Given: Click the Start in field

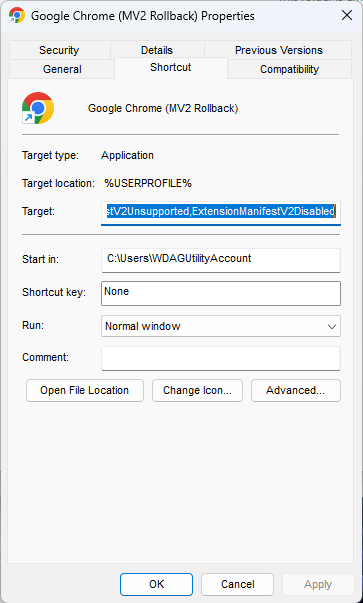Looking at the screenshot, I should click(221, 260).
